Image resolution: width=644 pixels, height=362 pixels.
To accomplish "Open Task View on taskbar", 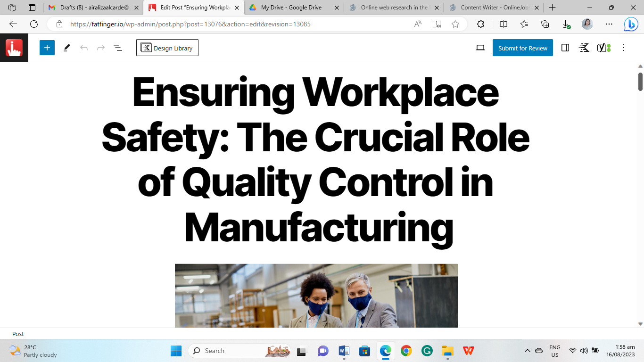I will (x=301, y=351).
